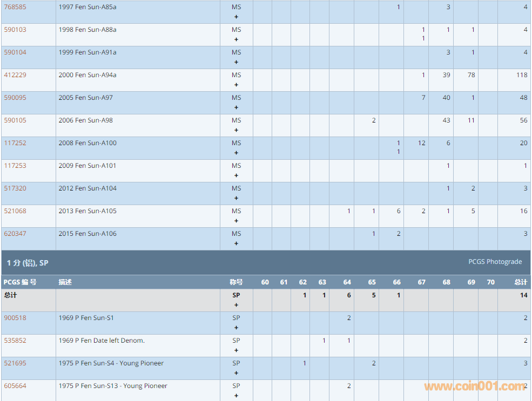The width and height of the screenshot is (532, 401).
Task: Expand the 2015 Fen Sun-A106 plus sign
Action: tap(236, 243)
